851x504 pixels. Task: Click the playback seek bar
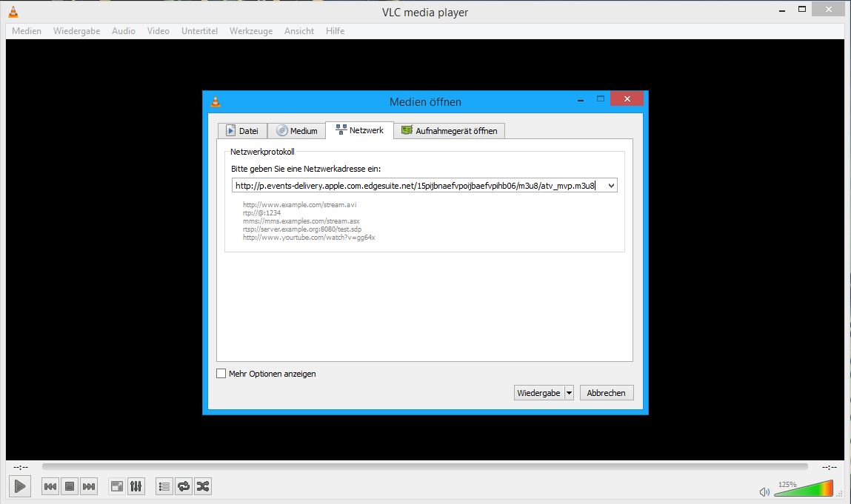(425, 466)
